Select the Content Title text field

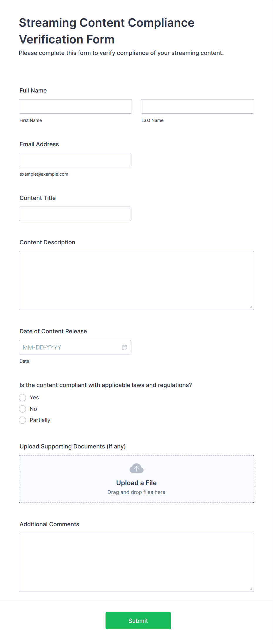[x=75, y=214]
